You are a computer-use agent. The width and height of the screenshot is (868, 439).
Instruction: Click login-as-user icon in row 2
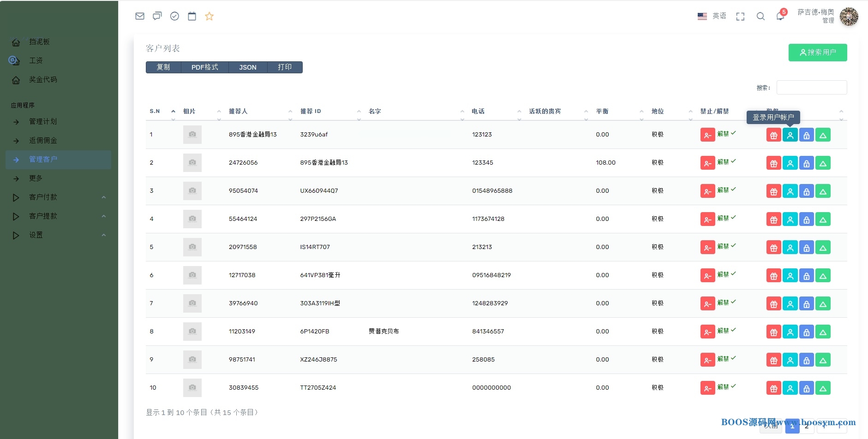pos(790,163)
